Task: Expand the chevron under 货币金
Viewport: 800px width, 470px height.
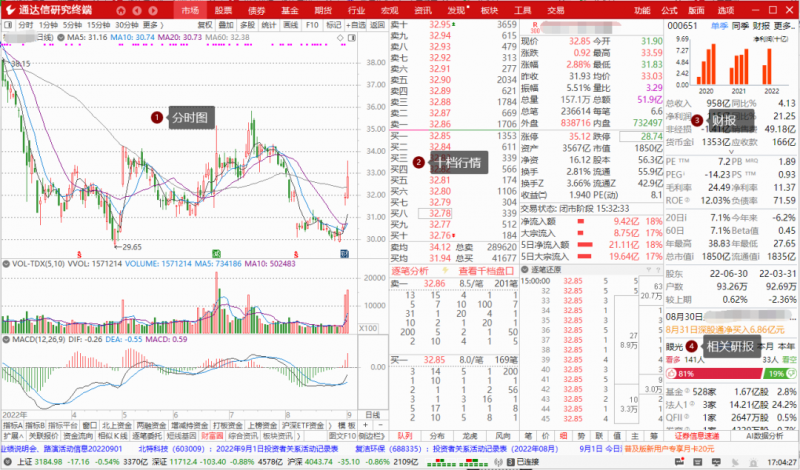Action: (x=731, y=152)
